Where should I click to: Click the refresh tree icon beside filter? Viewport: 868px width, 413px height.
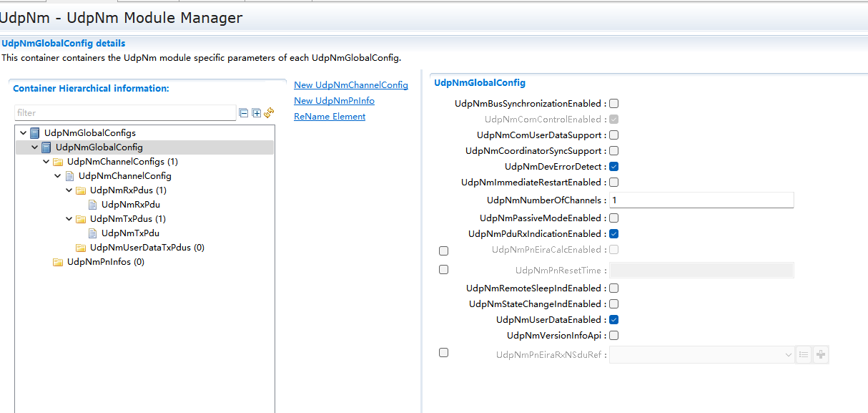pyautogui.click(x=270, y=112)
